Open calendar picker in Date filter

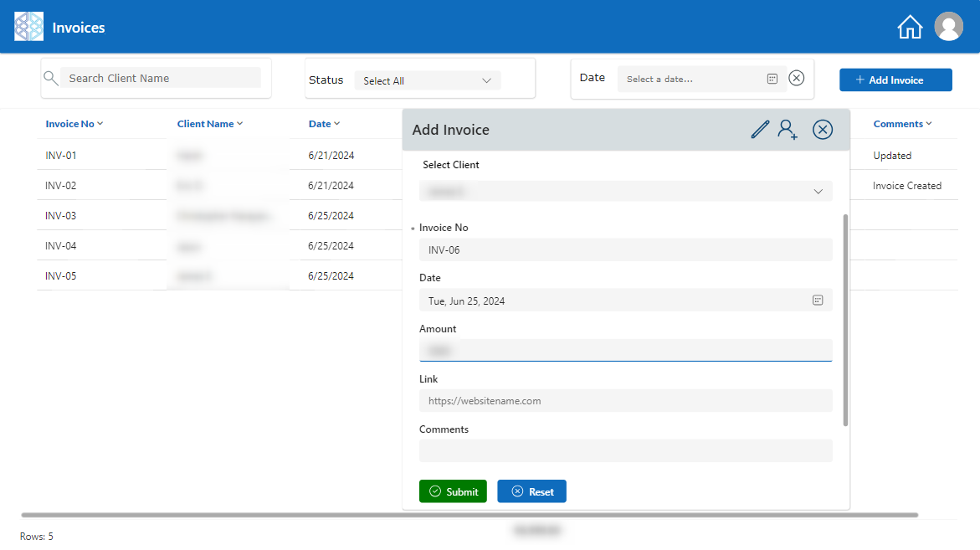772,79
